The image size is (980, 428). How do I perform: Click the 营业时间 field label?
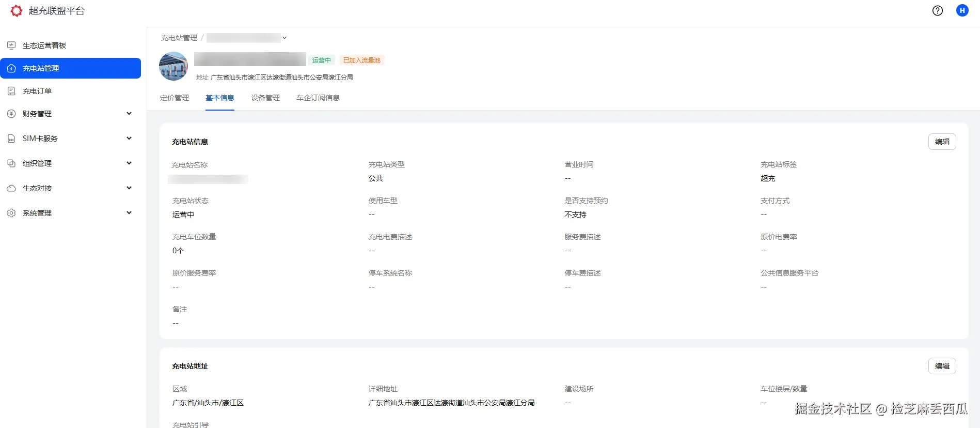point(579,164)
